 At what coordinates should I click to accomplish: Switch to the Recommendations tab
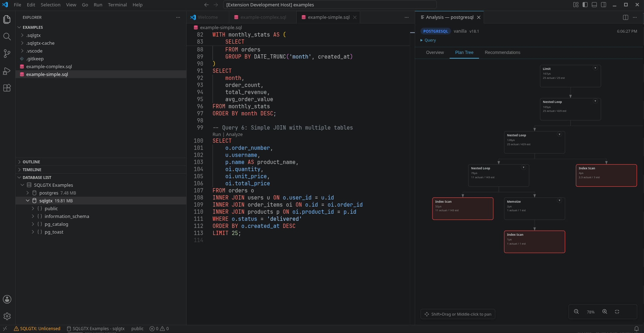click(x=502, y=53)
